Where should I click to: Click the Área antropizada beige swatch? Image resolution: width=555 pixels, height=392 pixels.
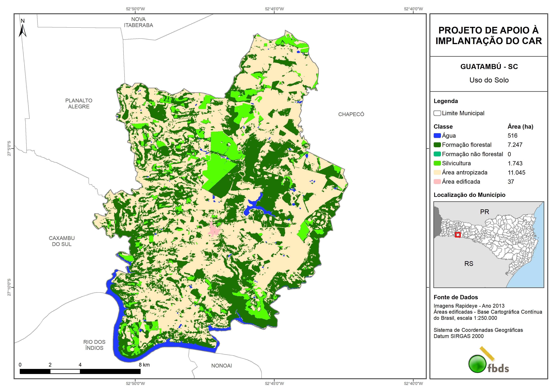click(x=437, y=172)
